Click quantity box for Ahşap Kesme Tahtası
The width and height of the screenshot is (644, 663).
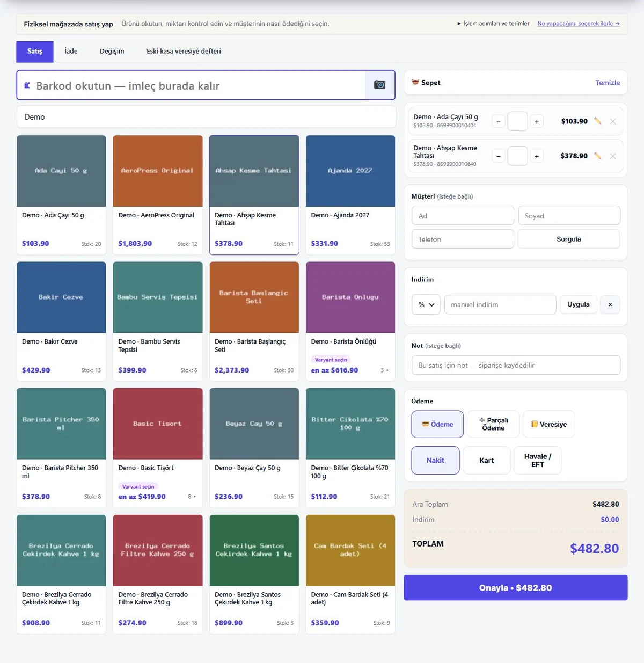tap(517, 156)
